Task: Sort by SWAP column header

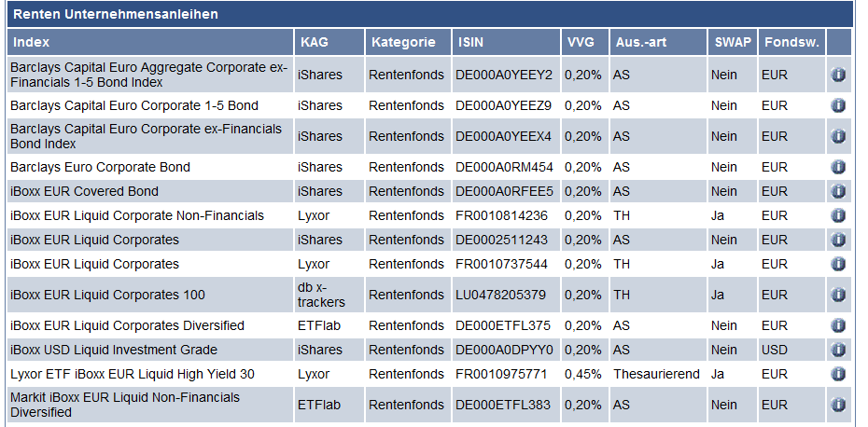Action: pyautogui.click(x=732, y=42)
